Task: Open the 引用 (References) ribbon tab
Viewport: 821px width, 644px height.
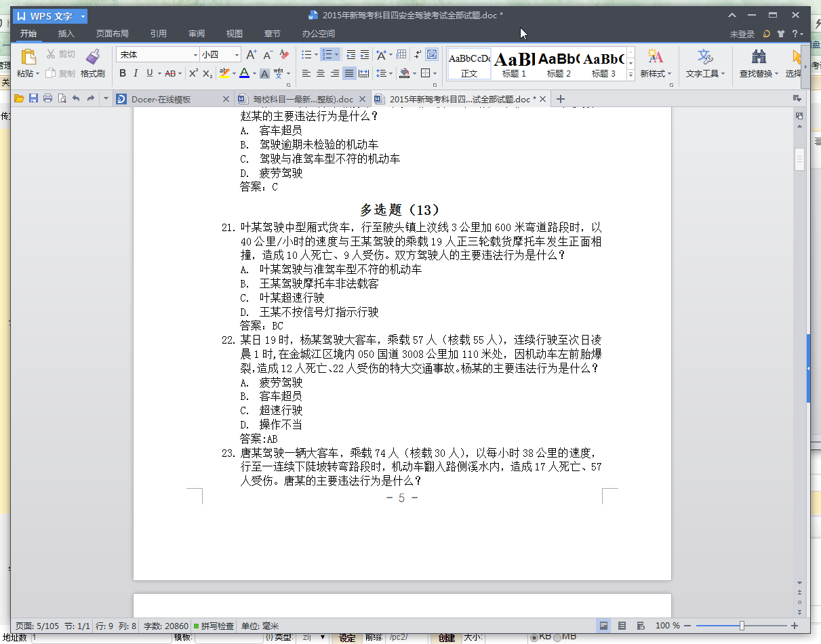Action: coord(159,33)
